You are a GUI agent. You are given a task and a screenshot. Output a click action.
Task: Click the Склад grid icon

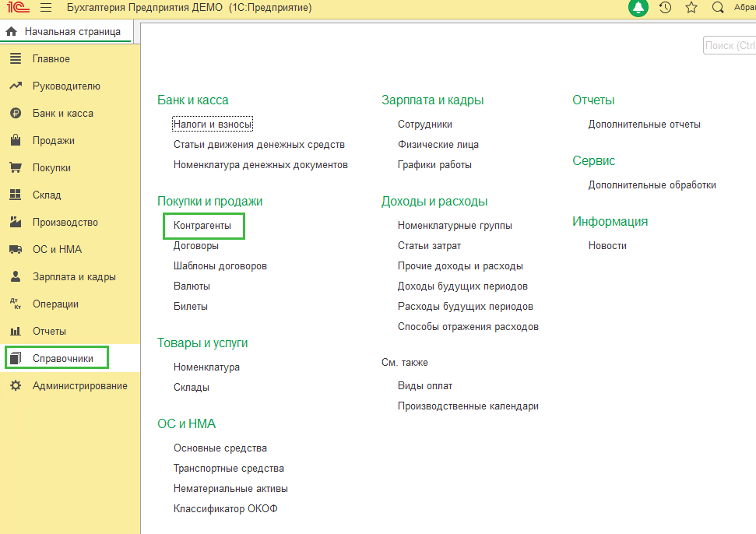pos(16,195)
